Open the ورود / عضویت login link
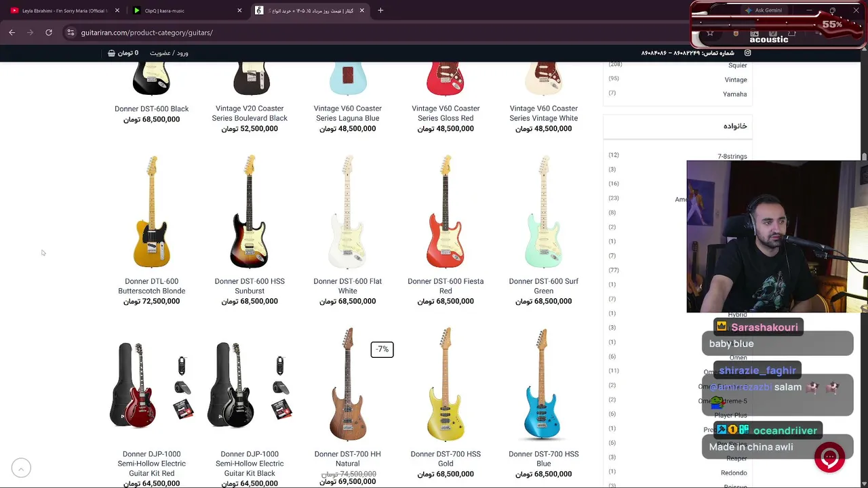 coord(169,53)
